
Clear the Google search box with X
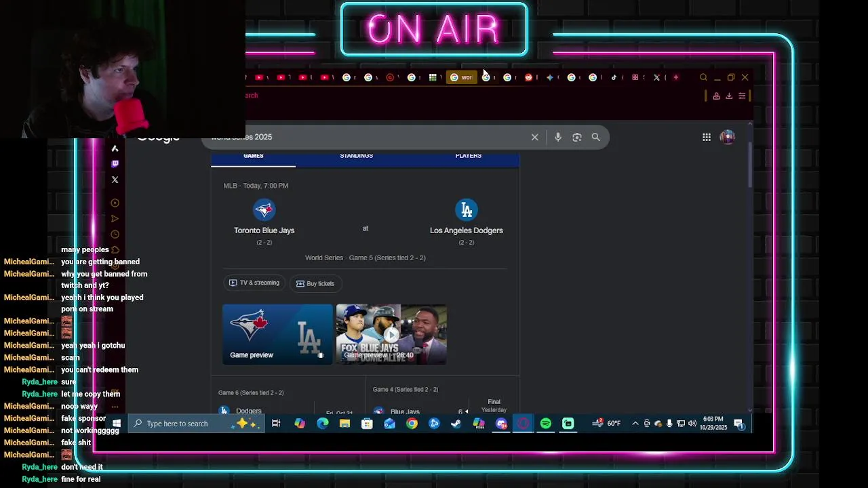coord(534,137)
